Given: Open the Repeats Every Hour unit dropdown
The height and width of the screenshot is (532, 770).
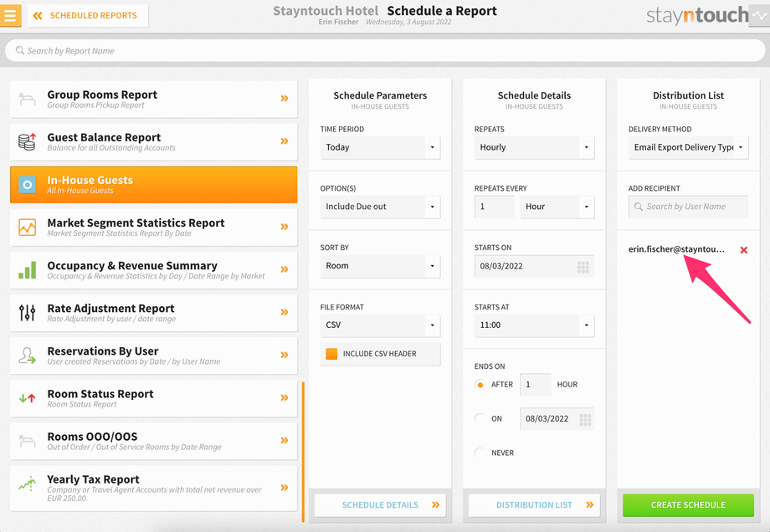Looking at the screenshot, I should tap(557, 207).
